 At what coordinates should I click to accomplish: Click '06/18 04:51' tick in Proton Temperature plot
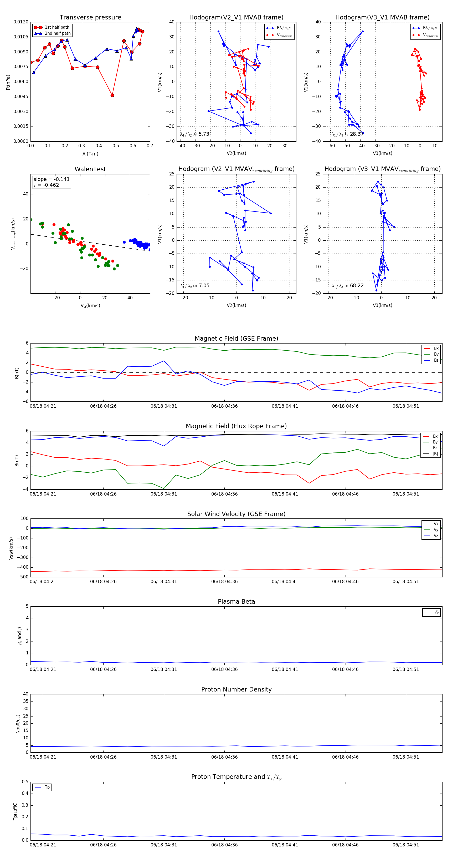[x=406, y=845]
